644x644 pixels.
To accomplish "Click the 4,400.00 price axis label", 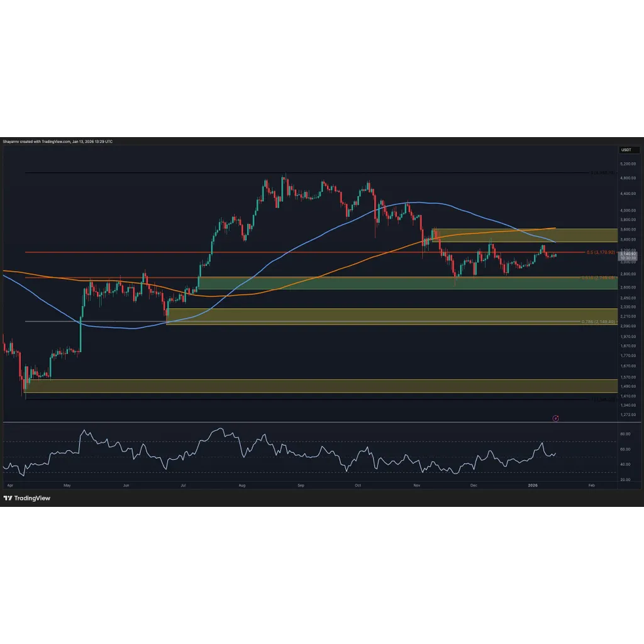I will 628,194.
